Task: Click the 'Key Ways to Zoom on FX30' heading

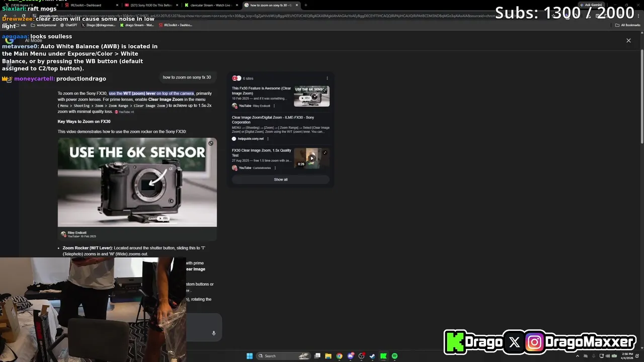Action: (x=84, y=122)
